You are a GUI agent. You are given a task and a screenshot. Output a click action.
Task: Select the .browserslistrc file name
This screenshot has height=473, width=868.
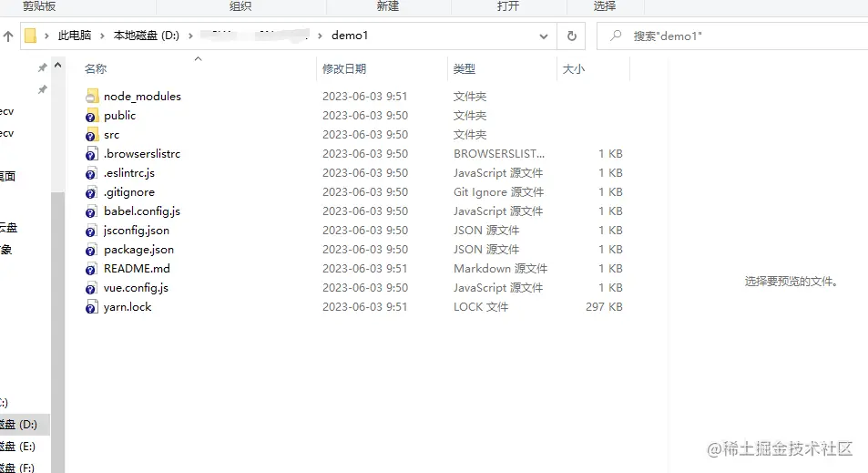(142, 154)
